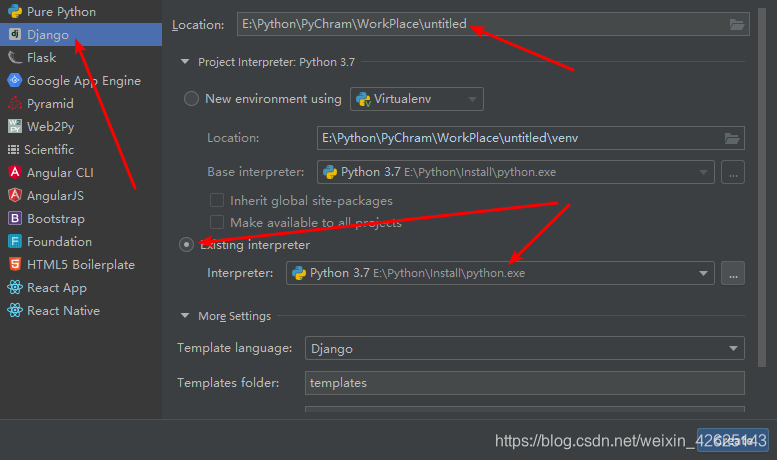Click the Django project type icon
The image size is (777, 460).
15,34
